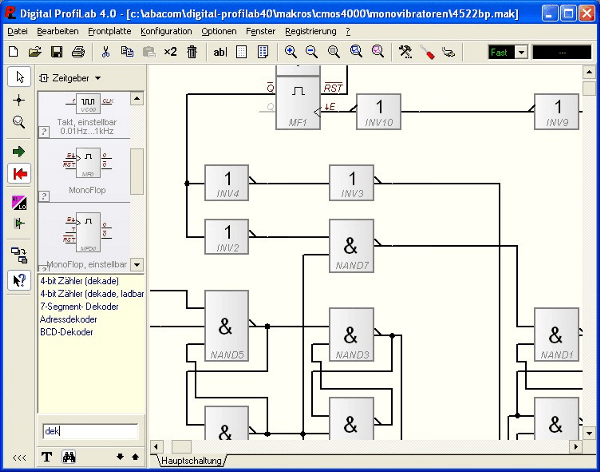
Task: Open the Bearbeiten menu
Action: point(57,31)
